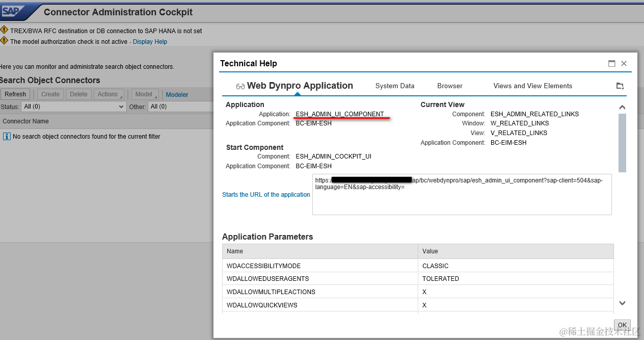The image size is (644, 340).
Task: Open the Display Help link
Action: [x=150, y=42]
